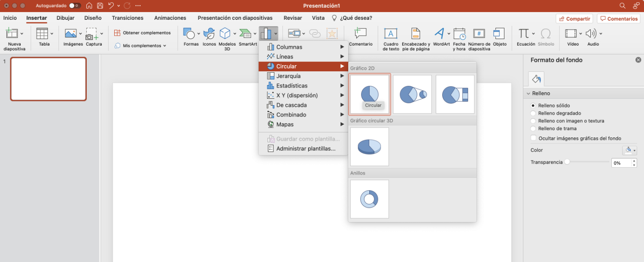
Task: Choose Relleno degradado fill
Action: tap(533, 113)
